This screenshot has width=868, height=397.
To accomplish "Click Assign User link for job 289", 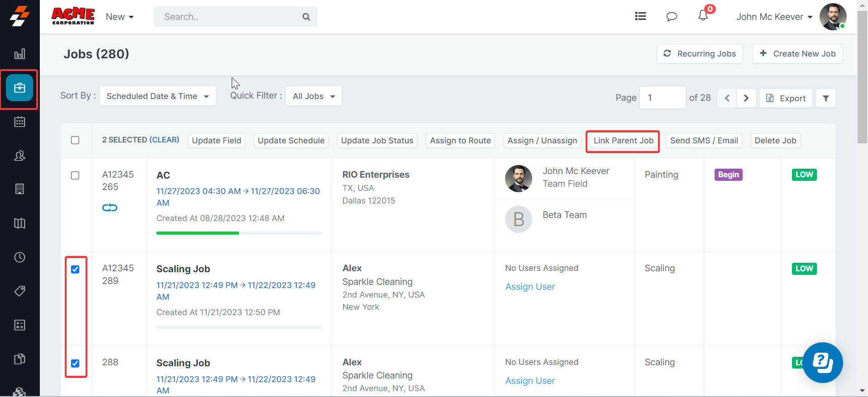I will 530,287.
